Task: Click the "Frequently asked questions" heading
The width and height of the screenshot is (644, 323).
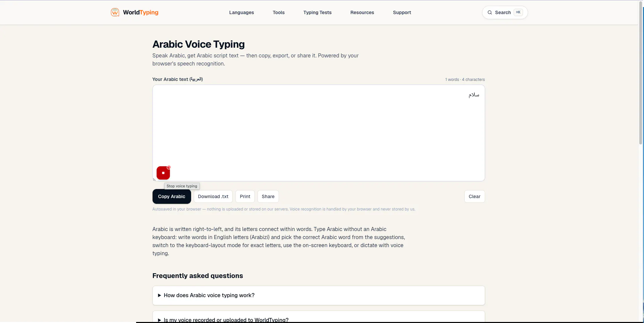Action: click(198, 276)
